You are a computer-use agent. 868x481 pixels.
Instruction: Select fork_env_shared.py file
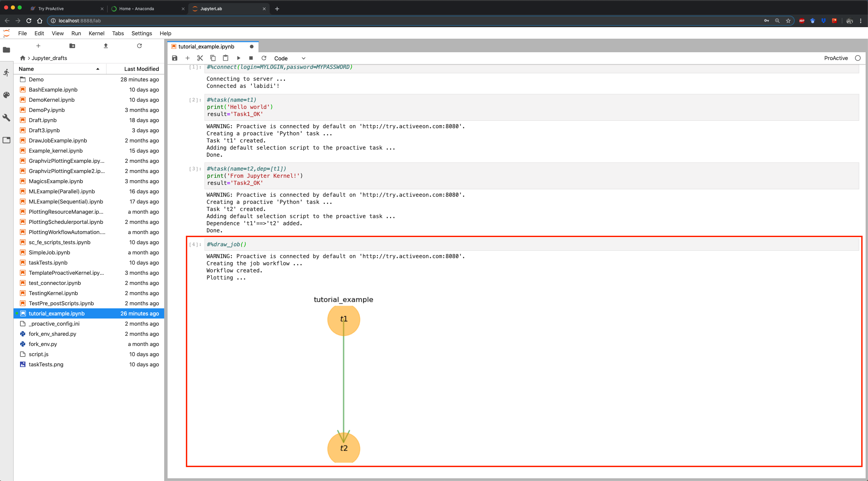click(89, 334)
